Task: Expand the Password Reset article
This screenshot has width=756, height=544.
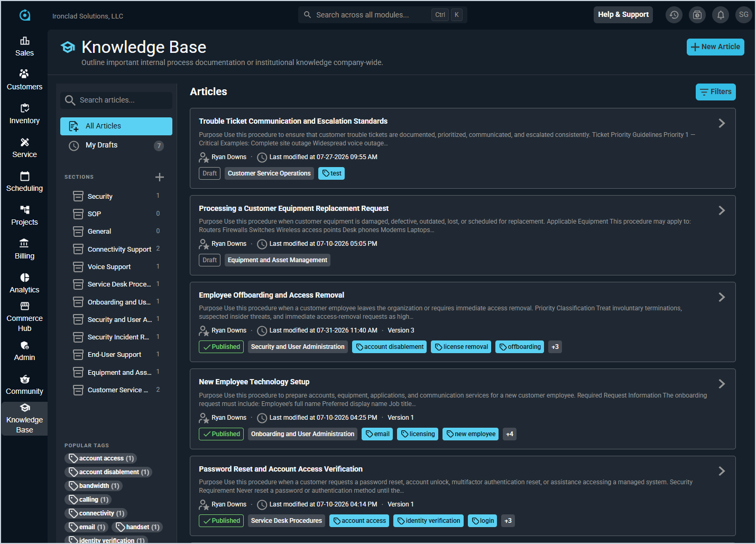Action: (722, 471)
